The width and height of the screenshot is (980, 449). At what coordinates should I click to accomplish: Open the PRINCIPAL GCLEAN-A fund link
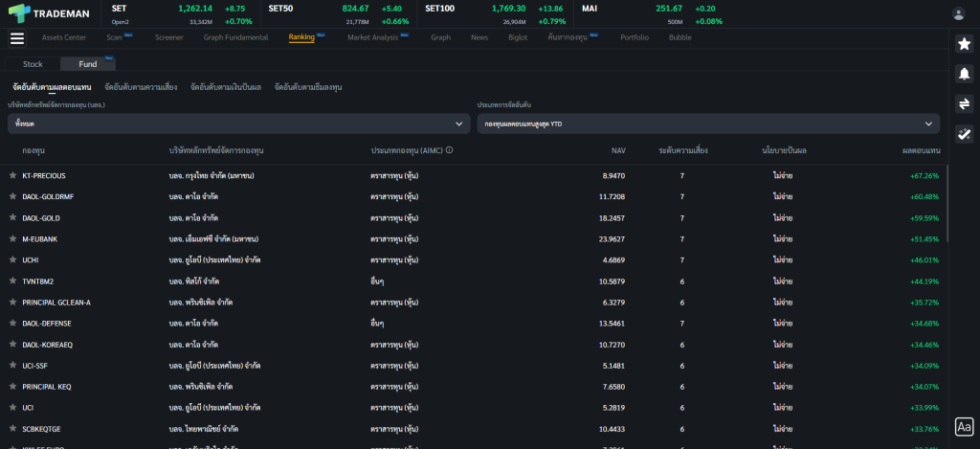click(x=56, y=303)
